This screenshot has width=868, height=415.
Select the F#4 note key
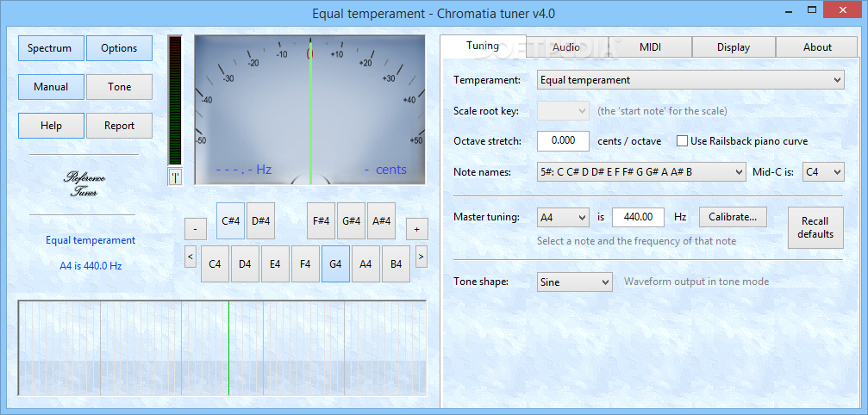[321, 221]
